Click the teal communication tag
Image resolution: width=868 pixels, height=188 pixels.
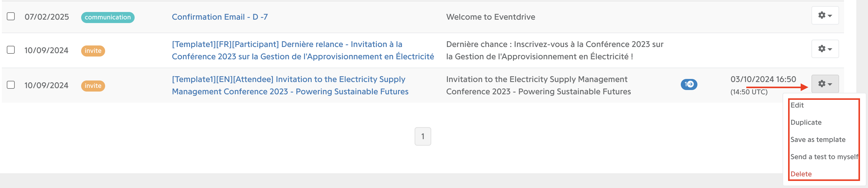pos(108,17)
